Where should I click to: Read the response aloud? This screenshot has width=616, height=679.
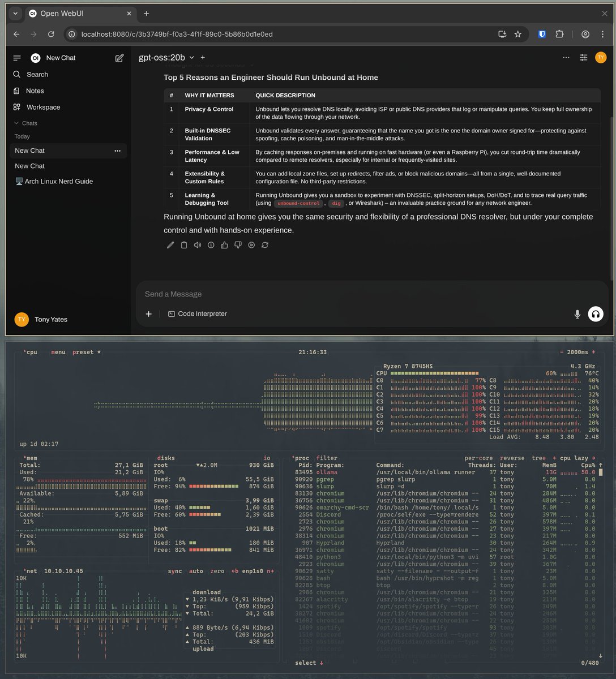pyautogui.click(x=198, y=245)
